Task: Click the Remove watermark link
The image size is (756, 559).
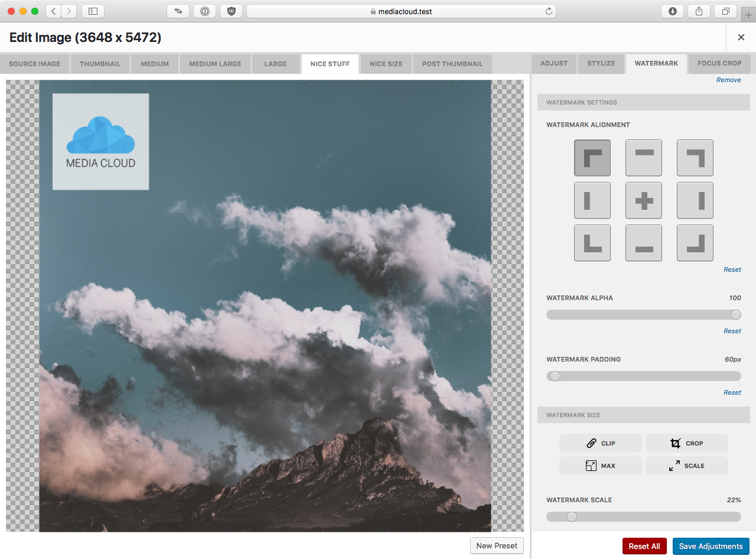Action: pyautogui.click(x=728, y=80)
